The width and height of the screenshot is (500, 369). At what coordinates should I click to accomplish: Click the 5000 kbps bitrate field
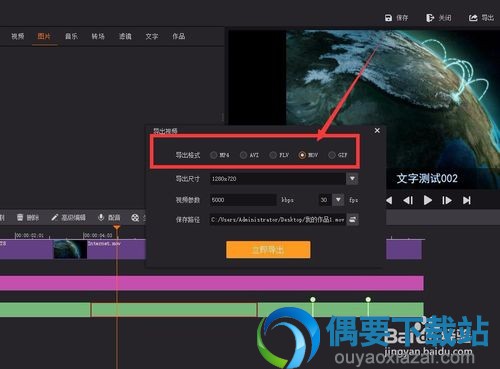tap(243, 200)
